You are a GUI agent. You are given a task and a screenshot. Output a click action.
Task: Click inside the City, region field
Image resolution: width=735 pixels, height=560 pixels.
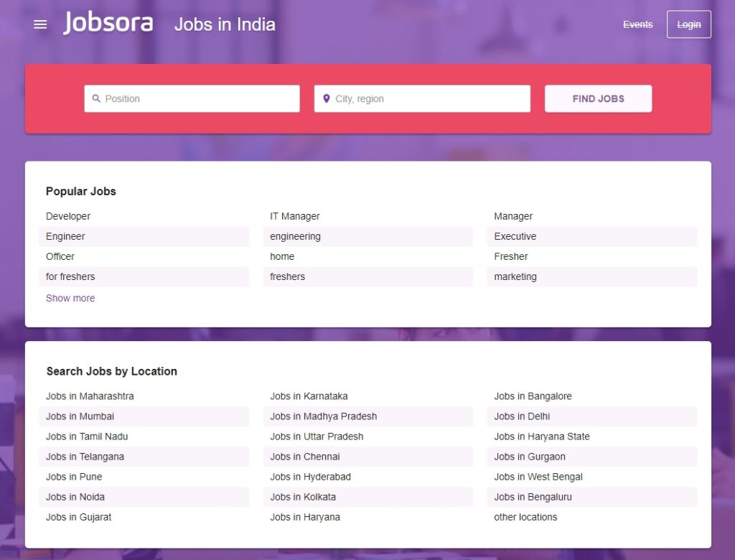click(423, 98)
